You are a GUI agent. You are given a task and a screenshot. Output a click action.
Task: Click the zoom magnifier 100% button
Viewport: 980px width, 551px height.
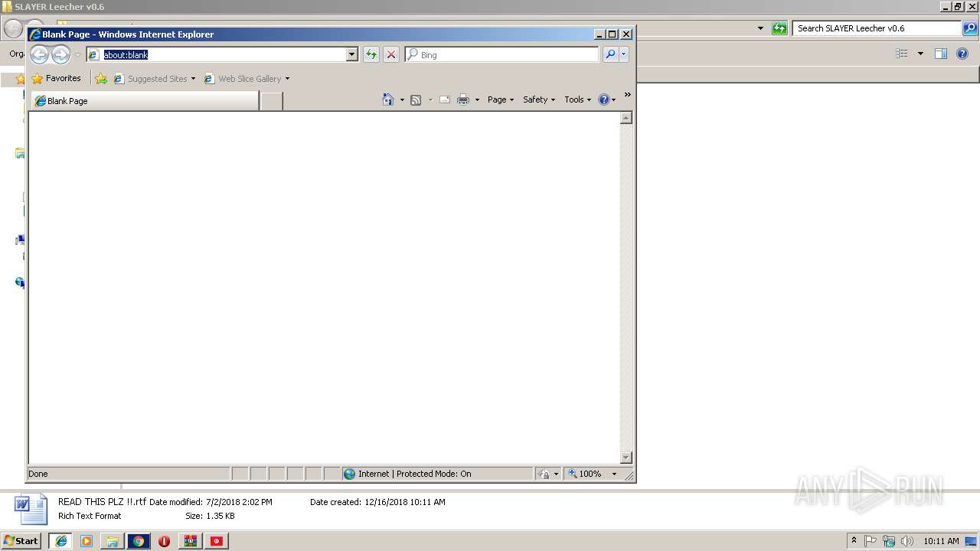586,474
